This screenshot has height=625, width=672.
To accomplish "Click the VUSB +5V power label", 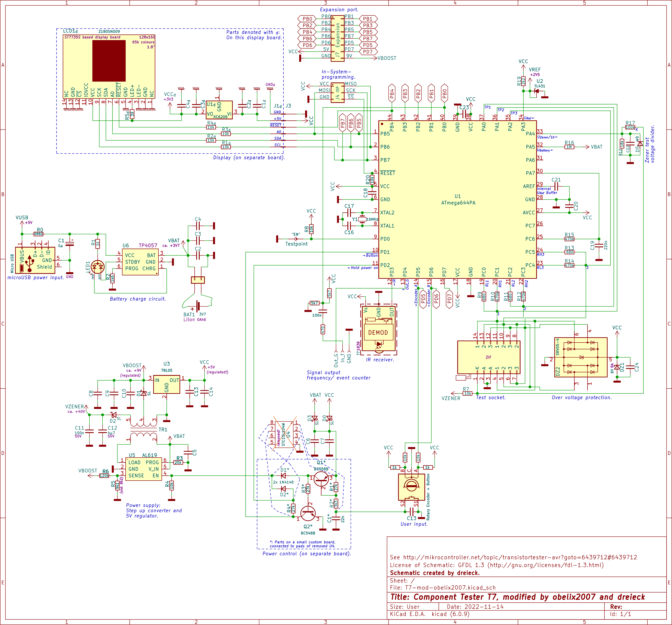I will [x=24, y=220].
